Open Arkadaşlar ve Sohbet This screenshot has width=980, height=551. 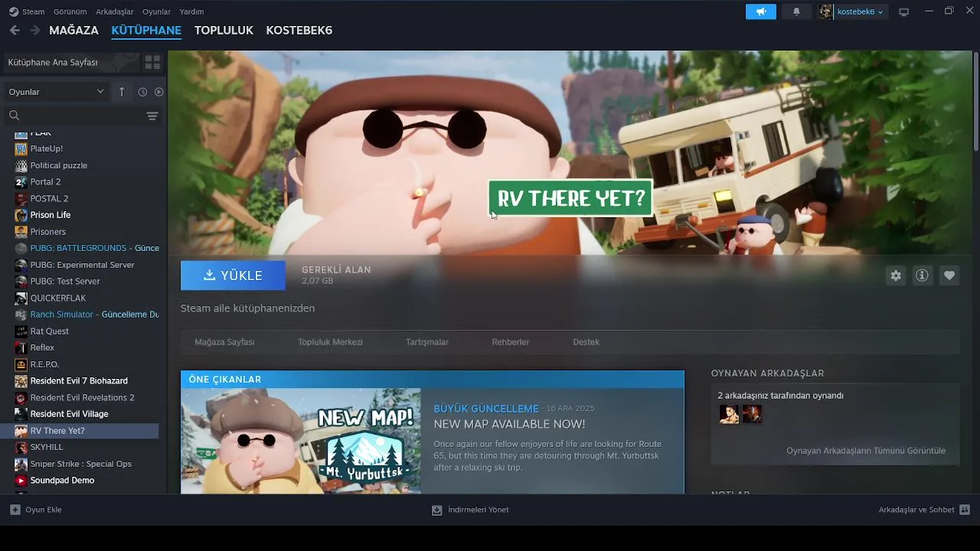924,510
